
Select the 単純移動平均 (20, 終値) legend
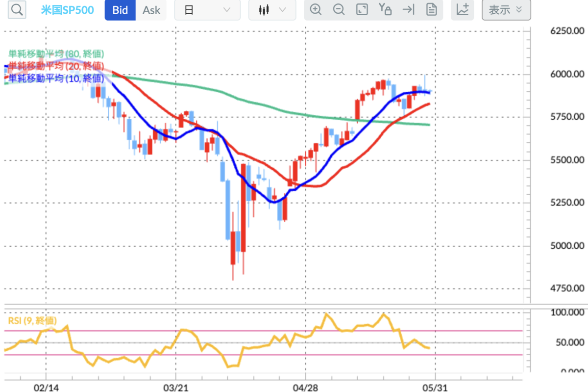(56, 66)
